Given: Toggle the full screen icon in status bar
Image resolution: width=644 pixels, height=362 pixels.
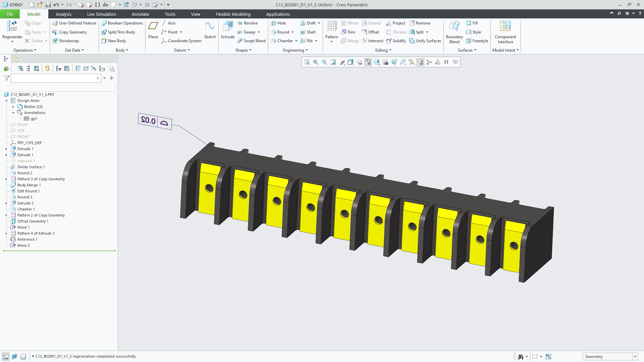Looking at the screenshot, I should pyautogui.click(x=23, y=356).
